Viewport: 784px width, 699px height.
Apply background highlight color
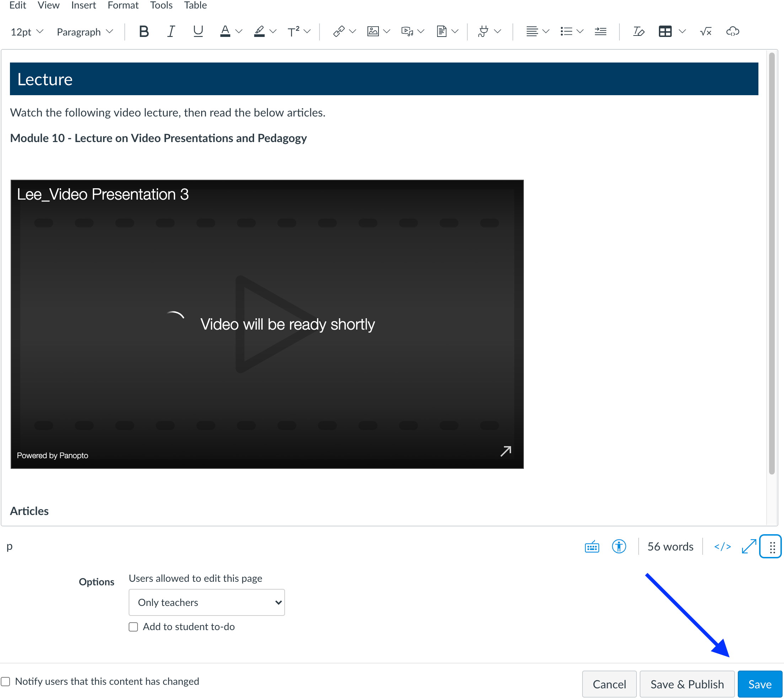(259, 32)
